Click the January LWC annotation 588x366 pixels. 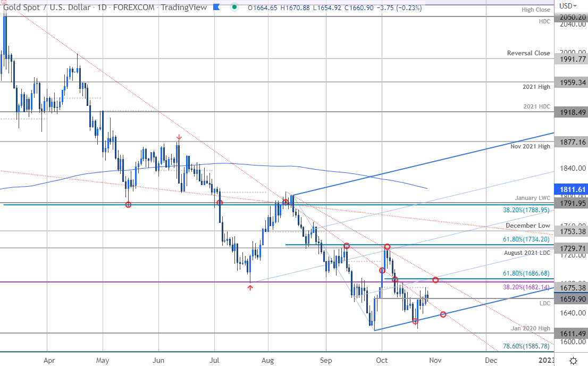(533, 198)
